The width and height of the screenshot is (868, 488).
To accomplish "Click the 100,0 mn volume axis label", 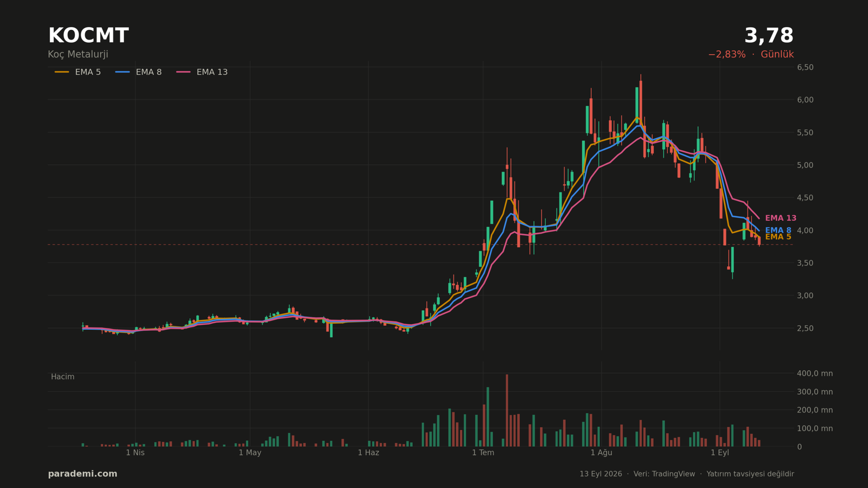I will 815,428.
